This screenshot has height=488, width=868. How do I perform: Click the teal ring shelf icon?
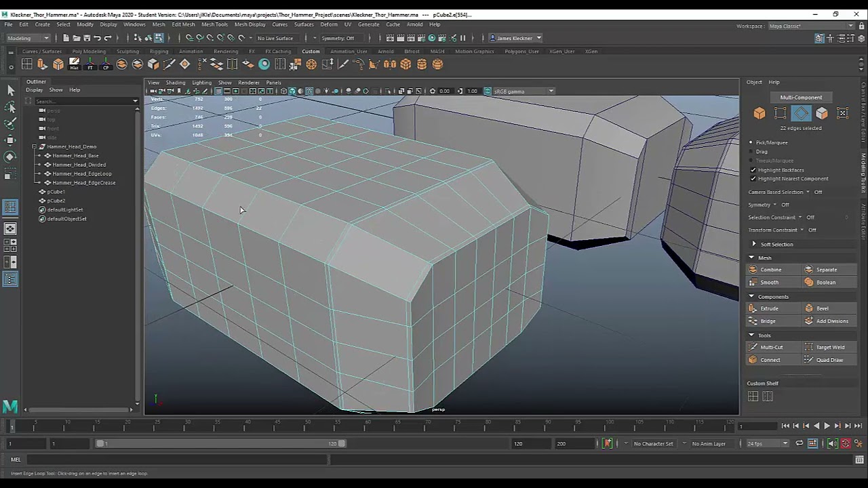click(x=264, y=64)
